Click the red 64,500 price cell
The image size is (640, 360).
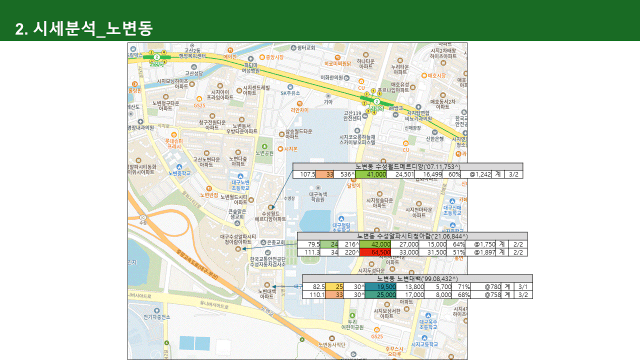coord(375,253)
